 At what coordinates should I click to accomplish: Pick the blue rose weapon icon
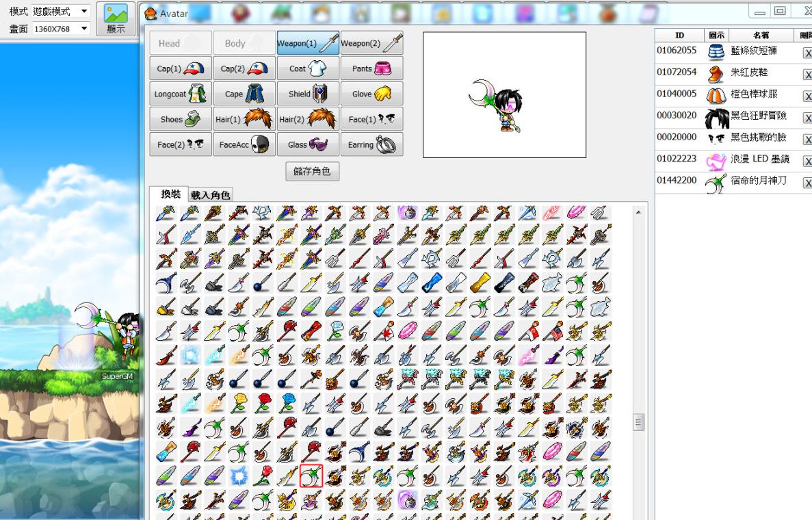(287, 402)
